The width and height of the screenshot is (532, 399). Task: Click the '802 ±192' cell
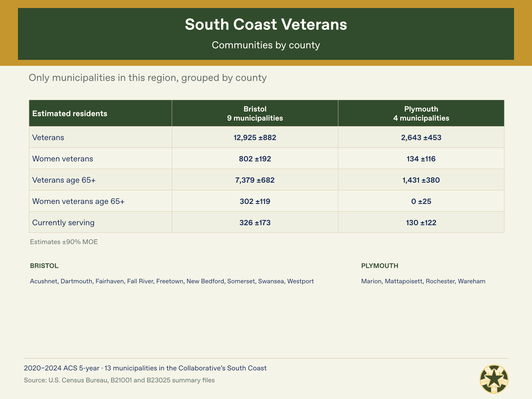(x=255, y=159)
